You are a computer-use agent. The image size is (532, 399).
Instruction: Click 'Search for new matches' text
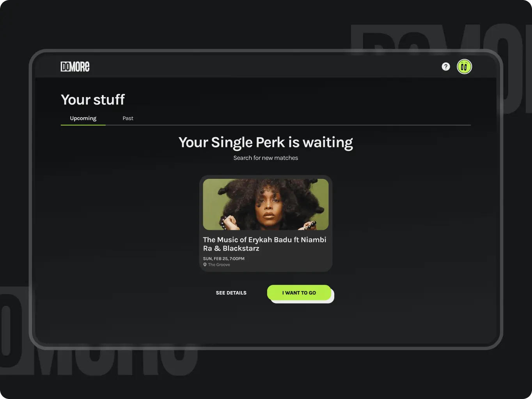[266, 158]
